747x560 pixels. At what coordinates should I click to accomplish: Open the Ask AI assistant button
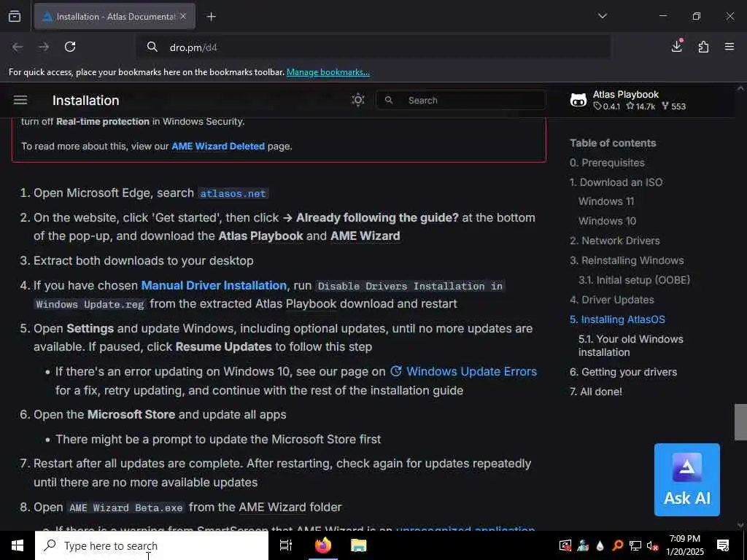(x=687, y=480)
